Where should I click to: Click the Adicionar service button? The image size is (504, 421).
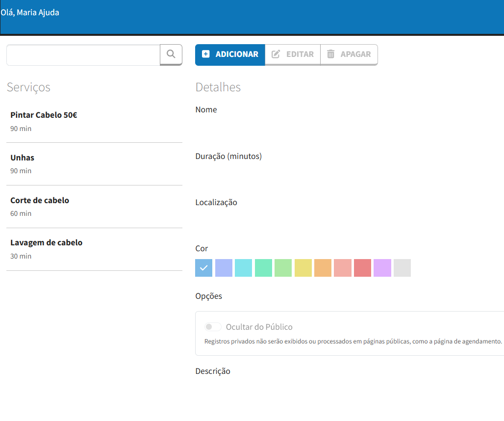tap(230, 54)
